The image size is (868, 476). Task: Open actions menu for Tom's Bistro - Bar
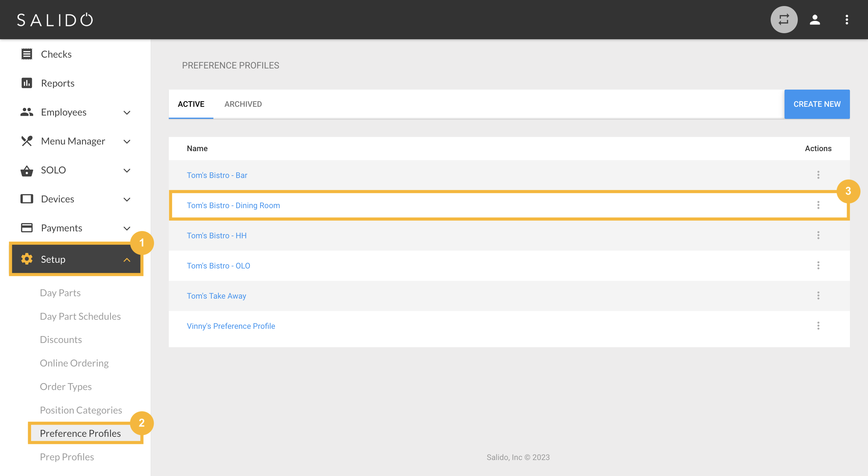click(x=818, y=175)
